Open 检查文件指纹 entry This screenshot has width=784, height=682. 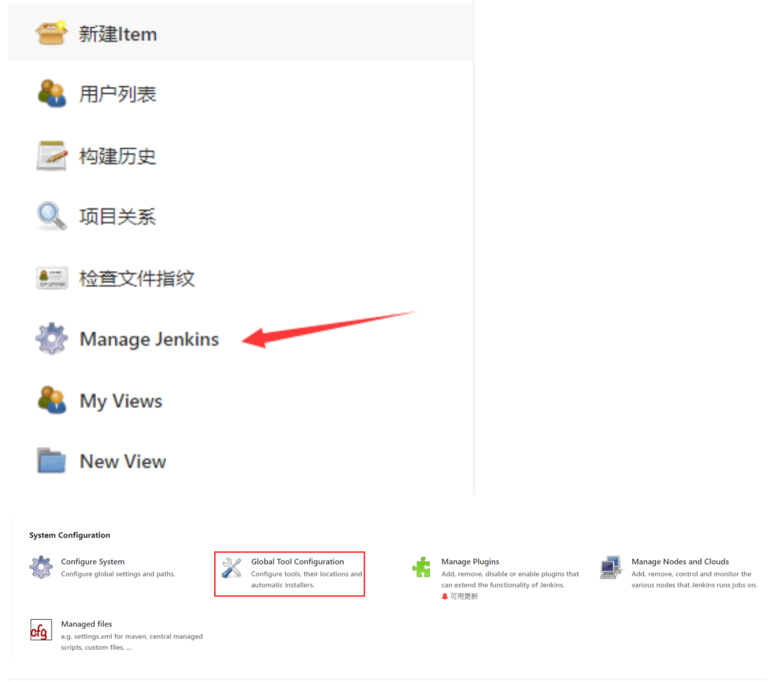(x=137, y=278)
